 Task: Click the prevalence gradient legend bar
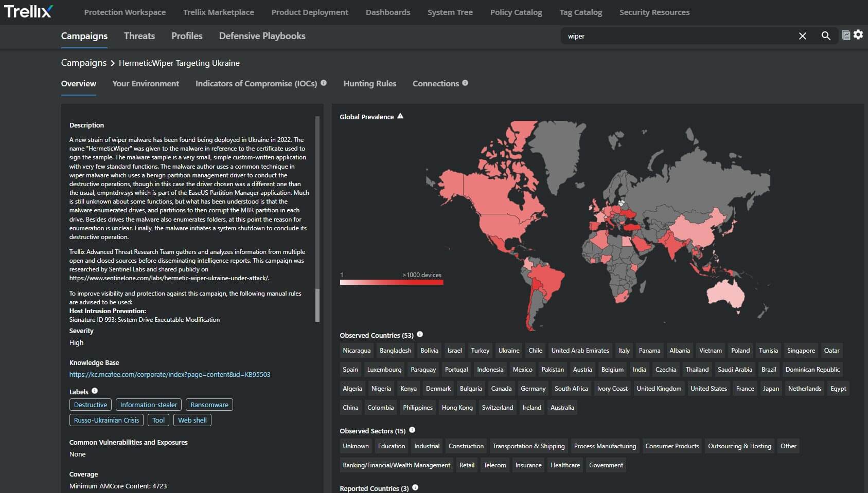[x=392, y=282]
